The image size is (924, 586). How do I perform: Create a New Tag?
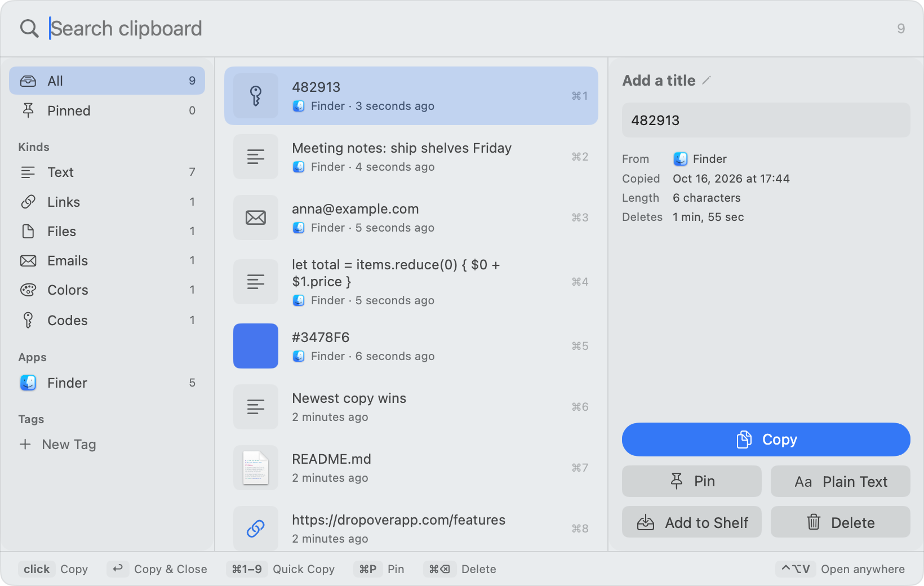pyautogui.click(x=58, y=444)
